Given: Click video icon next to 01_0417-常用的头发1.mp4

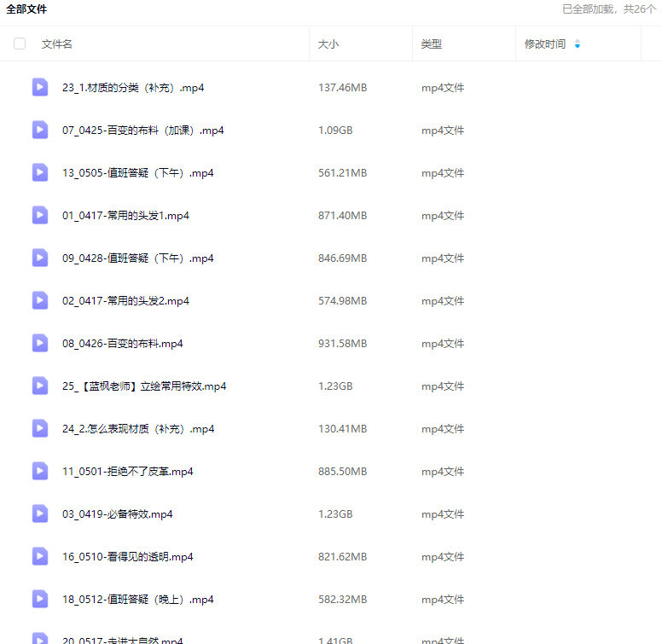Looking at the screenshot, I should pos(40,215).
